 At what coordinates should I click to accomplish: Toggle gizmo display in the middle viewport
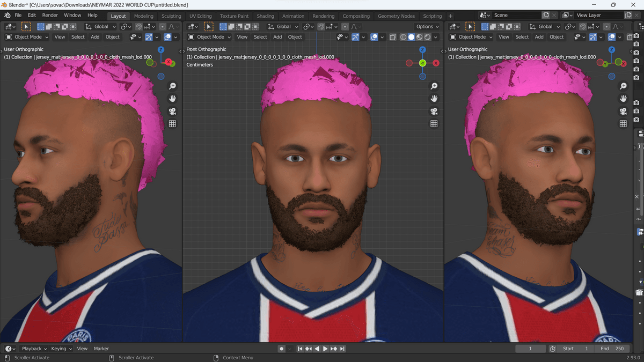355,37
